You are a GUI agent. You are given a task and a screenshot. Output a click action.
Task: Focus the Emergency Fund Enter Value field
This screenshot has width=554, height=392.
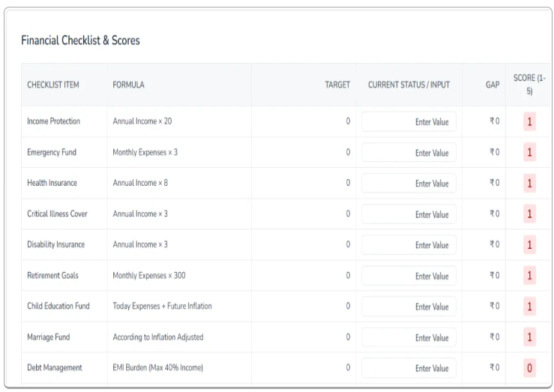[409, 152]
